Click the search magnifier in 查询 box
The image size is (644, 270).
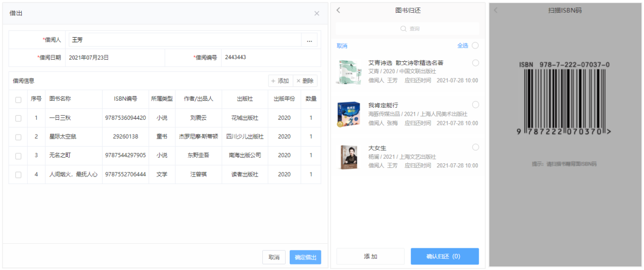(403, 29)
